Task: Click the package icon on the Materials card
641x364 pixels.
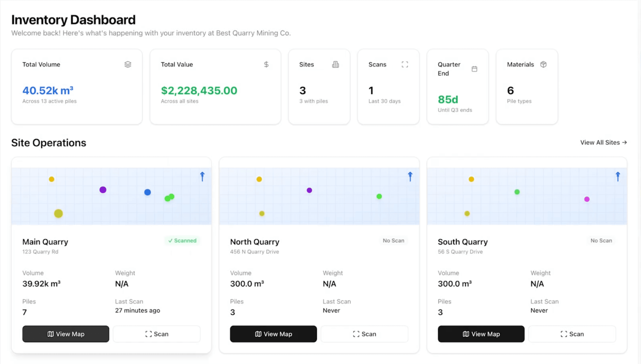Action: 543,64
